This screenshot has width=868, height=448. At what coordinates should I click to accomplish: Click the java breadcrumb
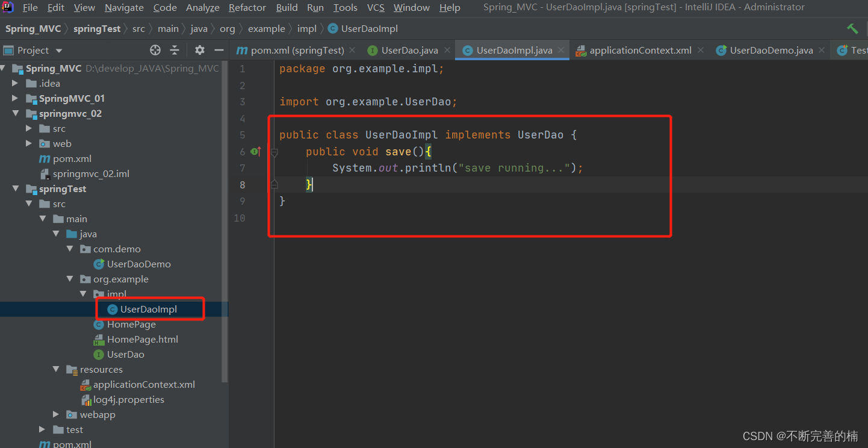199,28
